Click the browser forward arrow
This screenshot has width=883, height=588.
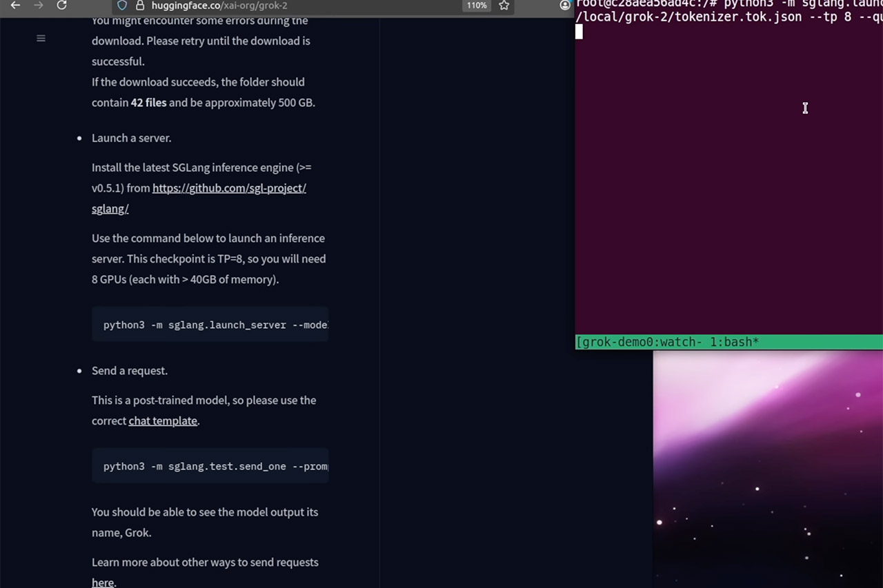[x=38, y=6]
